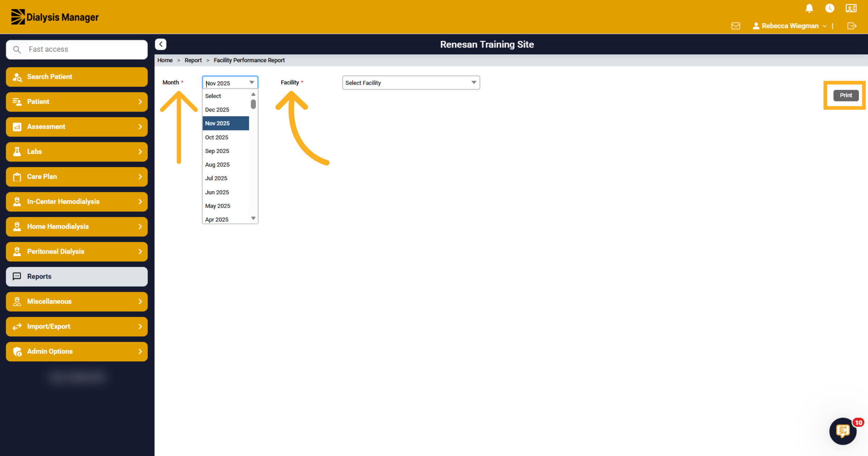868x456 pixels.
Task: Collapse the sidebar with back arrow
Action: coord(161,44)
